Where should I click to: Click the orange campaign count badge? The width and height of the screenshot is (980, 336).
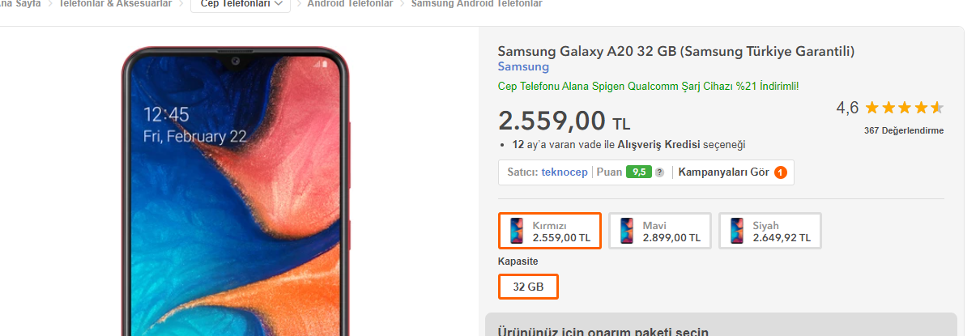(x=780, y=172)
